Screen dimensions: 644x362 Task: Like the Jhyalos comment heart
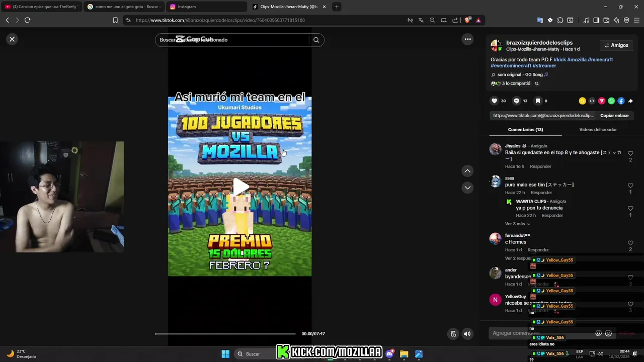630,153
